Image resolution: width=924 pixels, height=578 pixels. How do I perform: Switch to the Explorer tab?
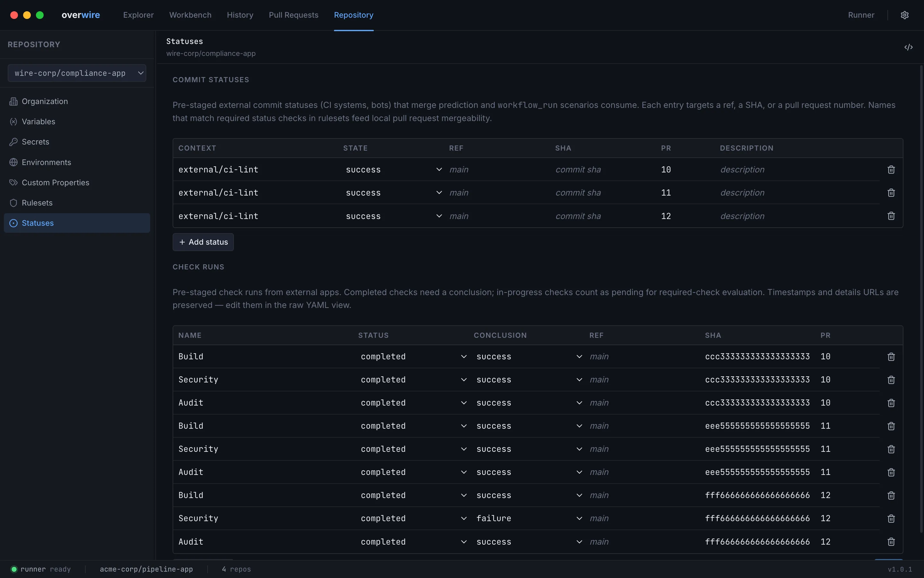tap(138, 15)
